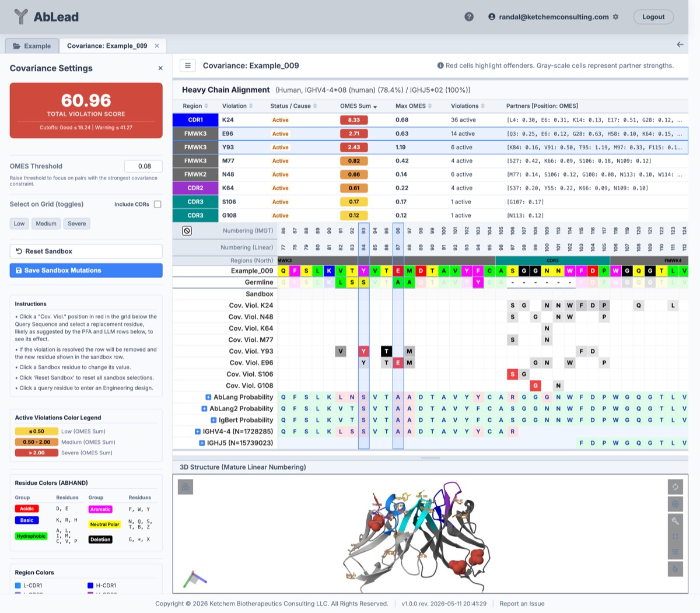Click Save Sandbox Mutations button
This screenshot has height=613, width=700.
[x=86, y=271]
